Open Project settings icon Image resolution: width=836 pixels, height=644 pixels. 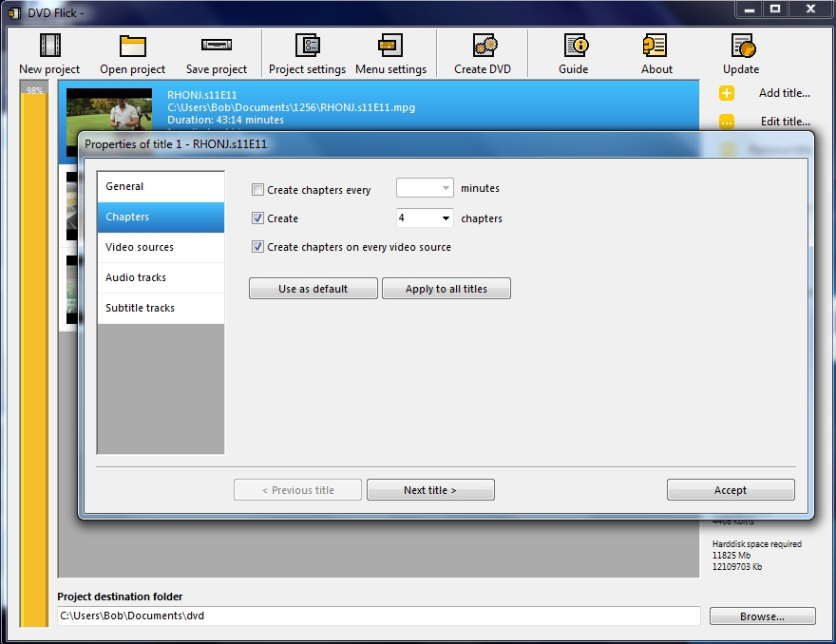pyautogui.click(x=307, y=46)
